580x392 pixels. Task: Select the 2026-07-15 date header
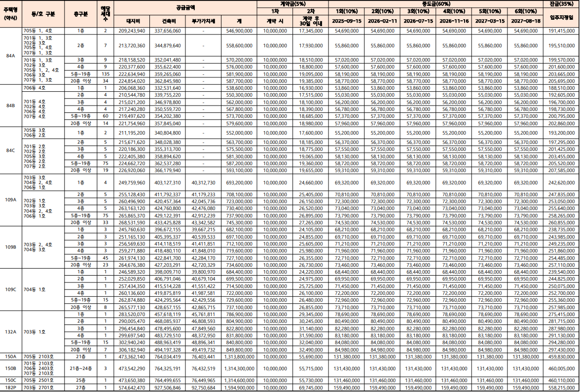(x=418, y=21)
